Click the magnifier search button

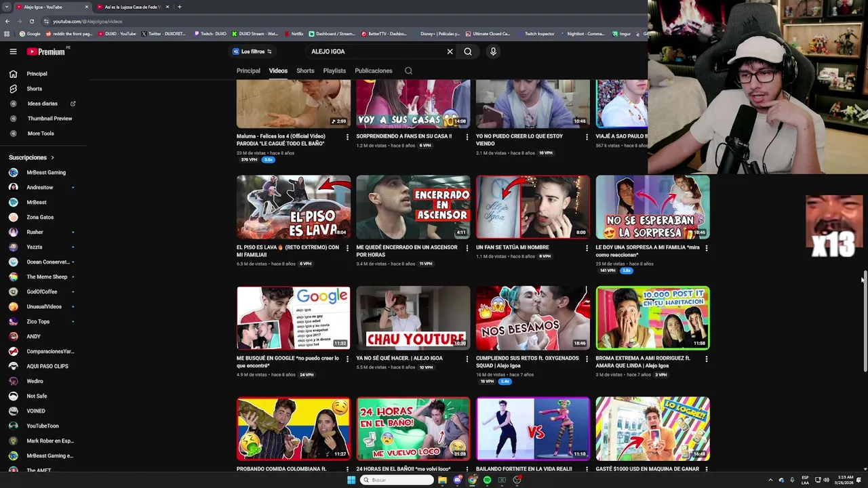468,52
